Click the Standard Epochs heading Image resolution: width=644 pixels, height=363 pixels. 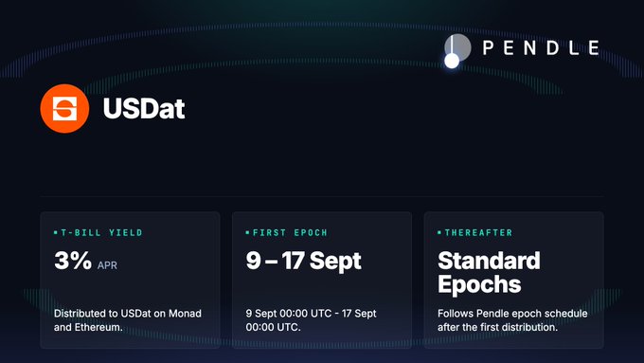(x=489, y=272)
